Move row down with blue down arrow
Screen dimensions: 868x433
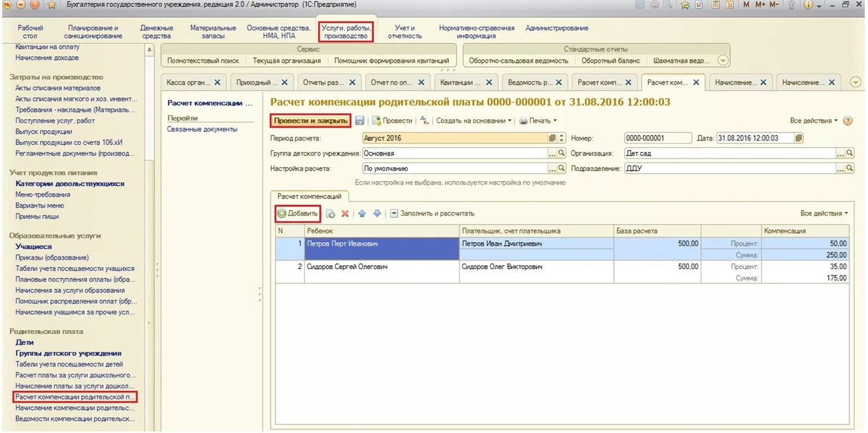pos(377,214)
